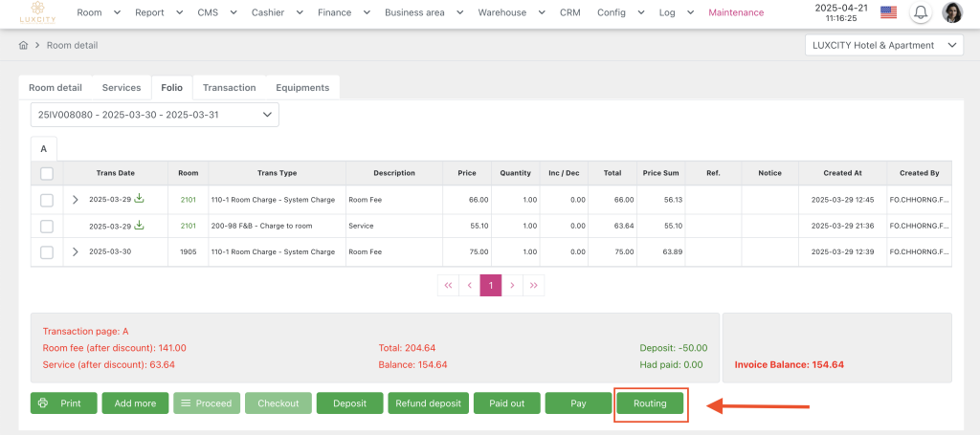Open the LUXCITY Hotel & Apartment selector
Image resolution: width=980 pixels, height=435 pixels.
coord(884,45)
